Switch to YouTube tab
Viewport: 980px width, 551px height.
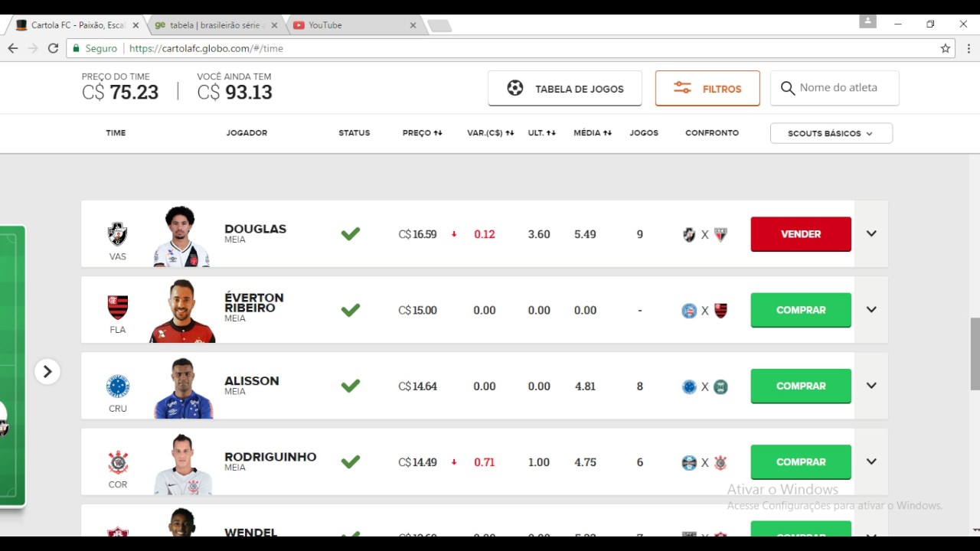(x=354, y=25)
